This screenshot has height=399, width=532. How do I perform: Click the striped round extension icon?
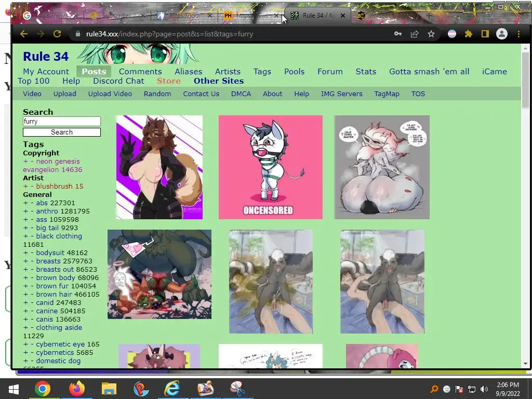(x=452, y=34)
